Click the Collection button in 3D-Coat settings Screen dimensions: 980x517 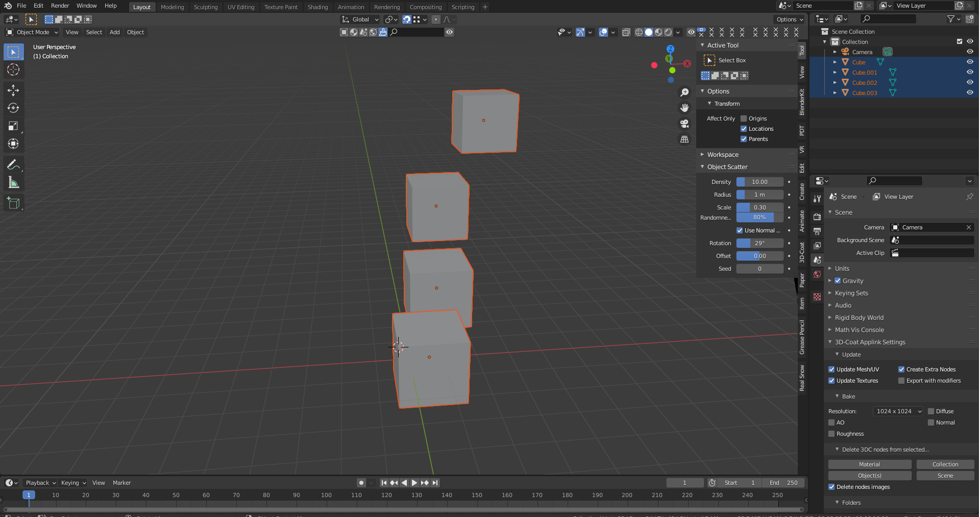pyautogui.click(x=945, y=464)
